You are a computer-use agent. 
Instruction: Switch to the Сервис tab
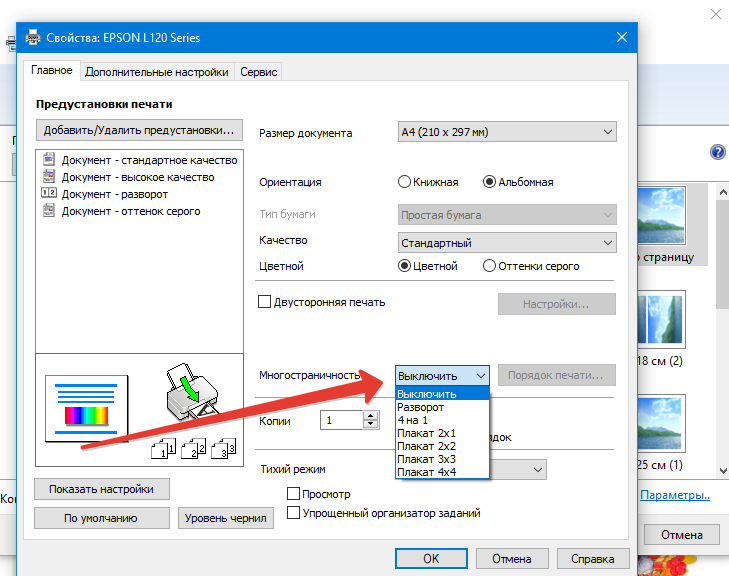(x=258, y=72)
